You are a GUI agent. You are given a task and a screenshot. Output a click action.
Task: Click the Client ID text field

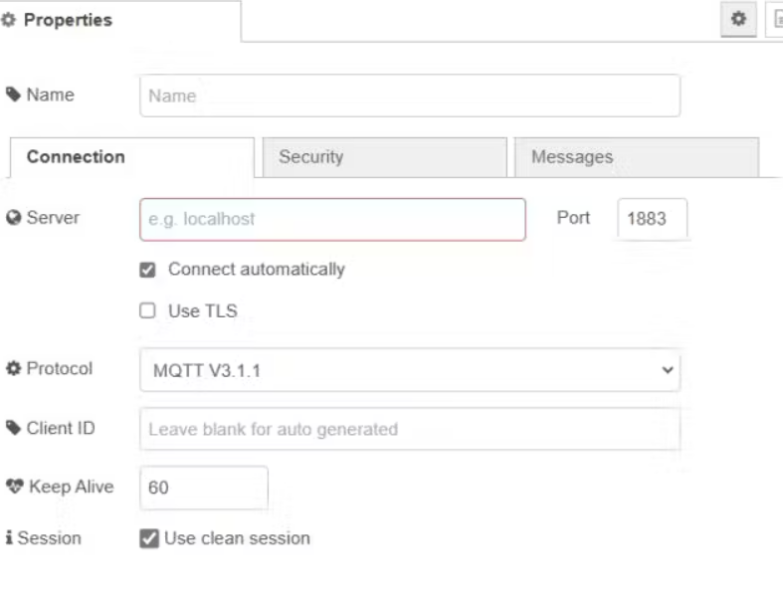pyautogui.click(x=410, y=429)
